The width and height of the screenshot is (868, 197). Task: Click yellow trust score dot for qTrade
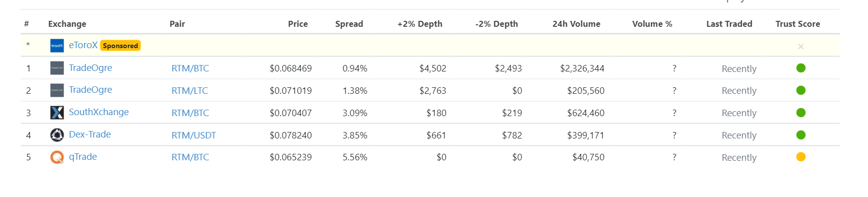[800, 157]
